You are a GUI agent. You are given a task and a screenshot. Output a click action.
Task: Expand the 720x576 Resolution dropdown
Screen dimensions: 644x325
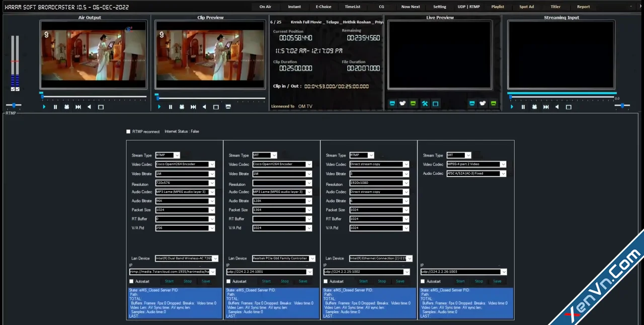tap(185, 184)
